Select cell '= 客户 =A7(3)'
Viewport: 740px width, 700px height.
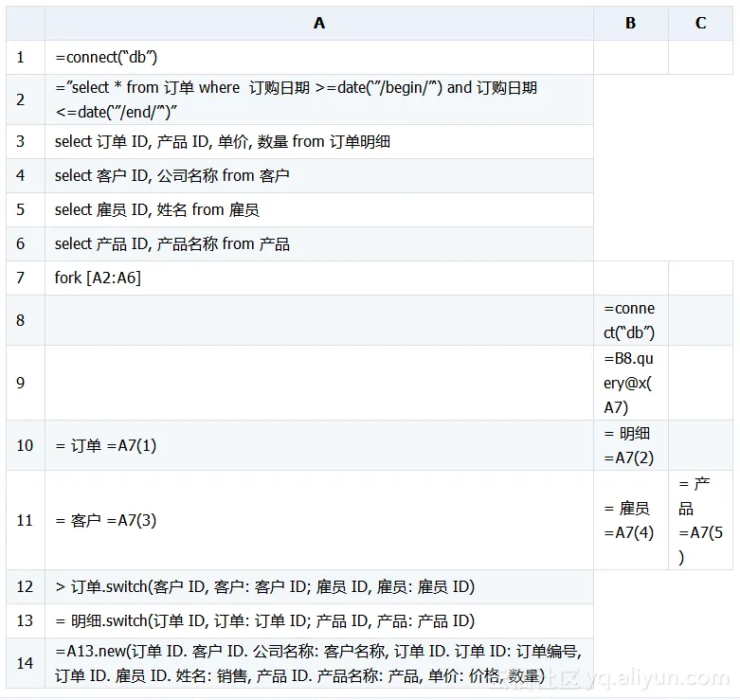(319, 520)
